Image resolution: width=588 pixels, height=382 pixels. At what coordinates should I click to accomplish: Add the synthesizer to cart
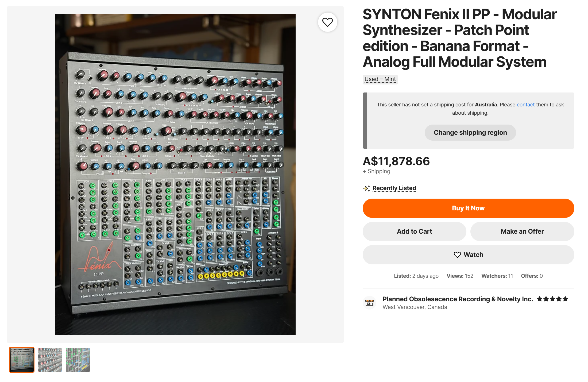click(x=414, y=231)
